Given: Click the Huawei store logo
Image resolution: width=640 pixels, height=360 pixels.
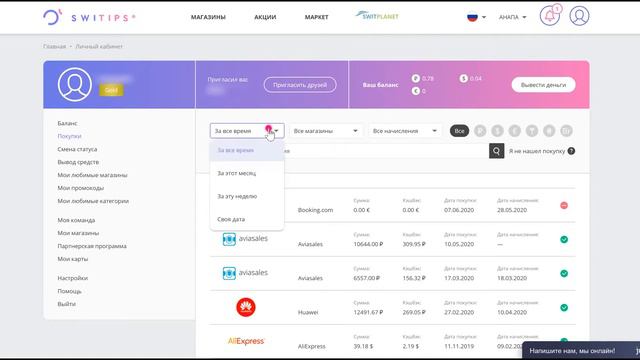Looking at the screenshot, I should point(246,307).
